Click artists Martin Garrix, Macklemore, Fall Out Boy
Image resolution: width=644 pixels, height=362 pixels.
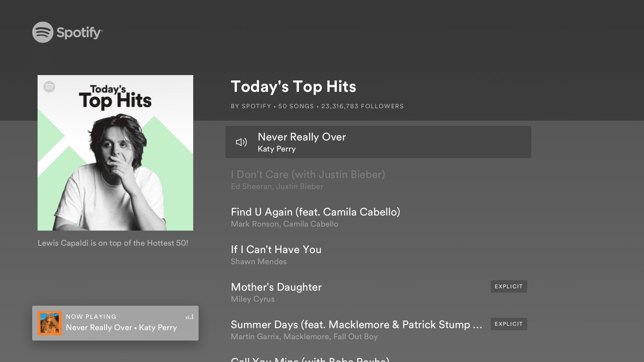304,337
